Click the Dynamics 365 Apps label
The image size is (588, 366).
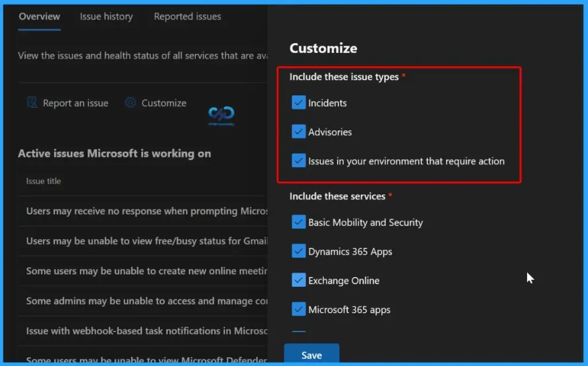[350, 251]
